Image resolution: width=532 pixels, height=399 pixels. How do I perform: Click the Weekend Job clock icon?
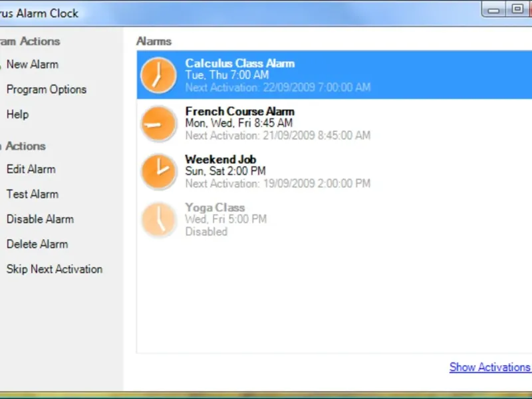click(x=158, y=172)
